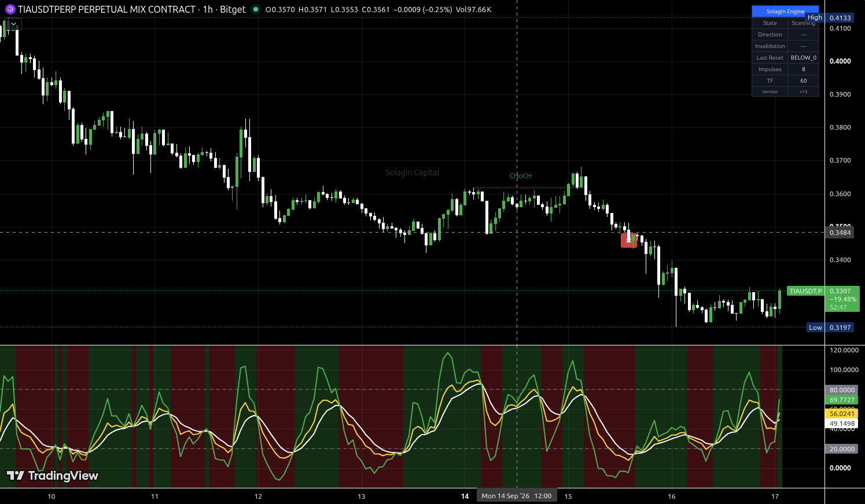This screenshot has height=504, width=865.
Task: Click the 0.4000 price scale value
Action: [x=840, y=61]
